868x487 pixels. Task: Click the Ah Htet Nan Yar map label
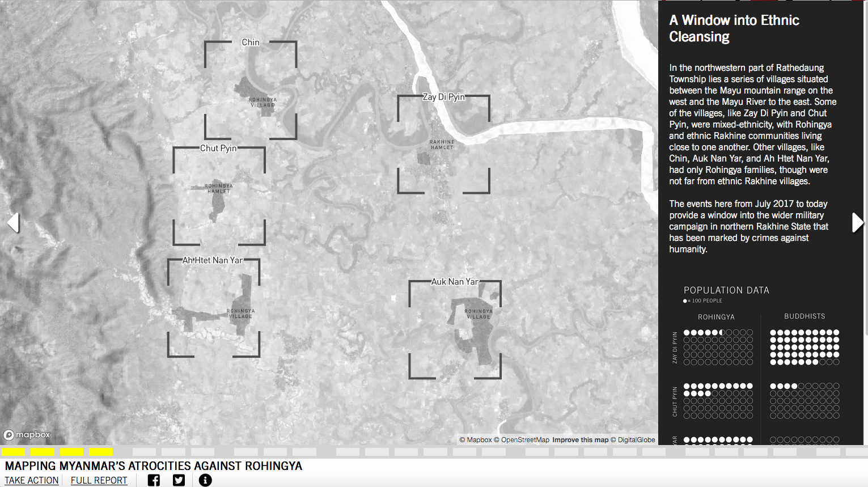[213, 260]
